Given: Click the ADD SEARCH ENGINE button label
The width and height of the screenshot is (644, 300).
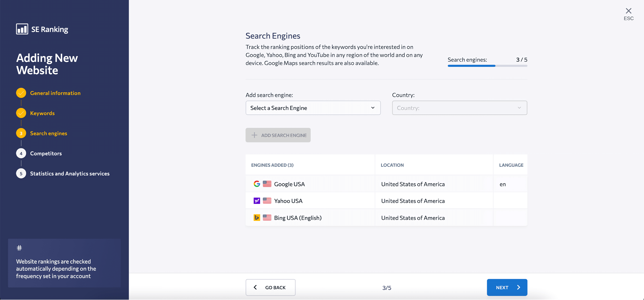Looking at the screenshot, I should [x=284, y=135].
